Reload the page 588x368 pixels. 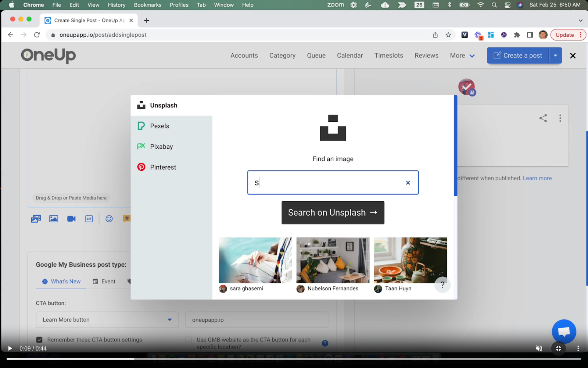[x=37, y=35]
